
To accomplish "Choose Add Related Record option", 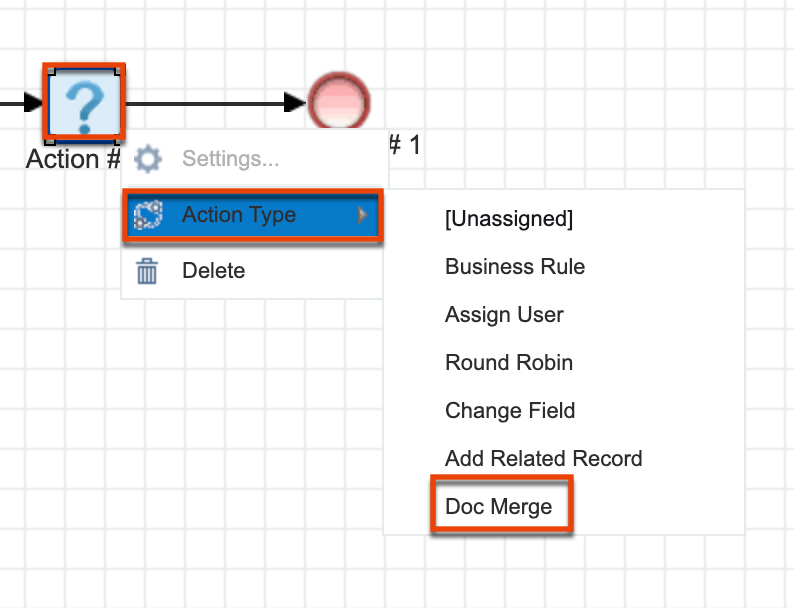I will click(543, 459).
